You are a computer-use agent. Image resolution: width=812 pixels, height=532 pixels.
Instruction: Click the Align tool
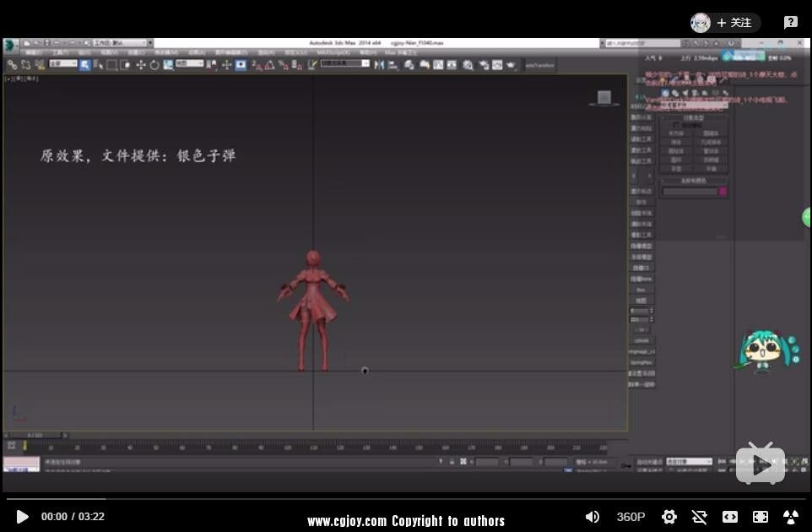[x=393, y=65]
